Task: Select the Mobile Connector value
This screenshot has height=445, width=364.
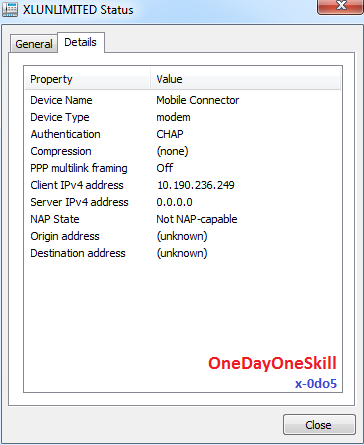Action: (x=198, y=100)
